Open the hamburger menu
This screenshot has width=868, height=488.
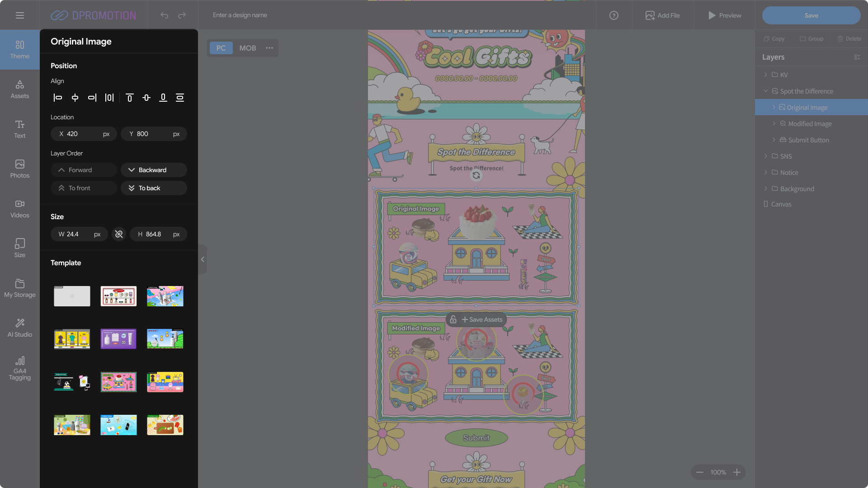click(19, 15)
